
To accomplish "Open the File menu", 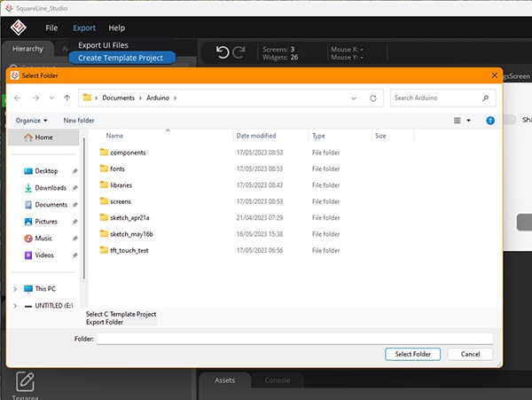I will point(51,27).
